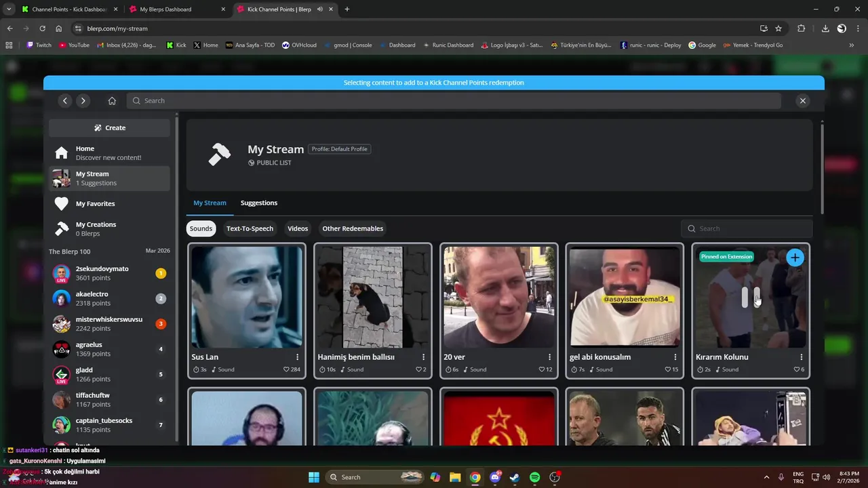The image size is (868, 488).
Task: Open options menu for Hanimiş benim ballısı
Action: pyautogui.click(x=424, y=357)
